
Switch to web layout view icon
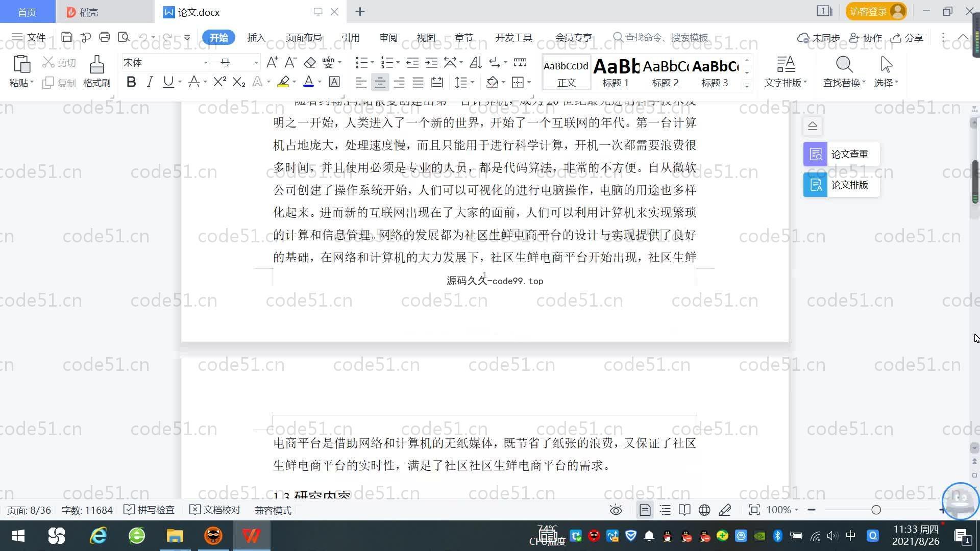point(704,510)
